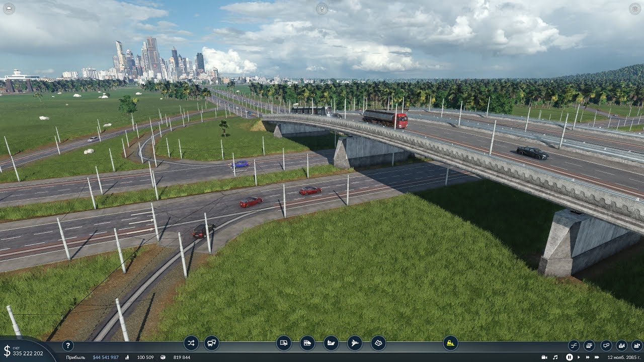Pause the game simulation
This screenshot has height=362, width=644.
point(569,357)
